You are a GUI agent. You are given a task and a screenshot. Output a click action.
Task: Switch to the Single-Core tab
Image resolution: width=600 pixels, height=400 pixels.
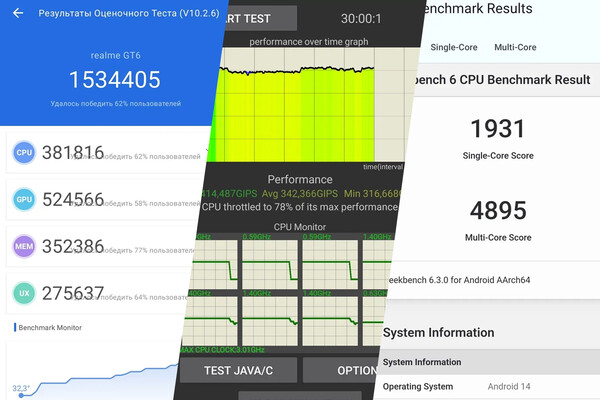(x=453, y=47)
